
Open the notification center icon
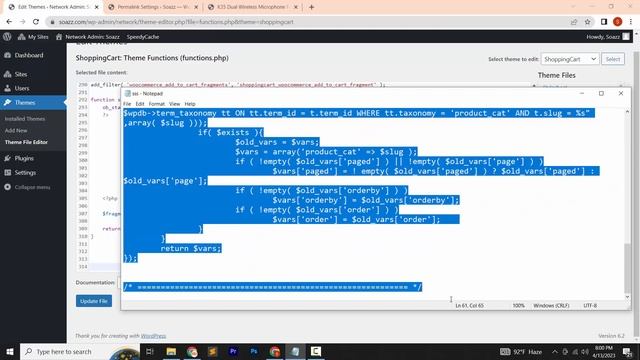627,351
